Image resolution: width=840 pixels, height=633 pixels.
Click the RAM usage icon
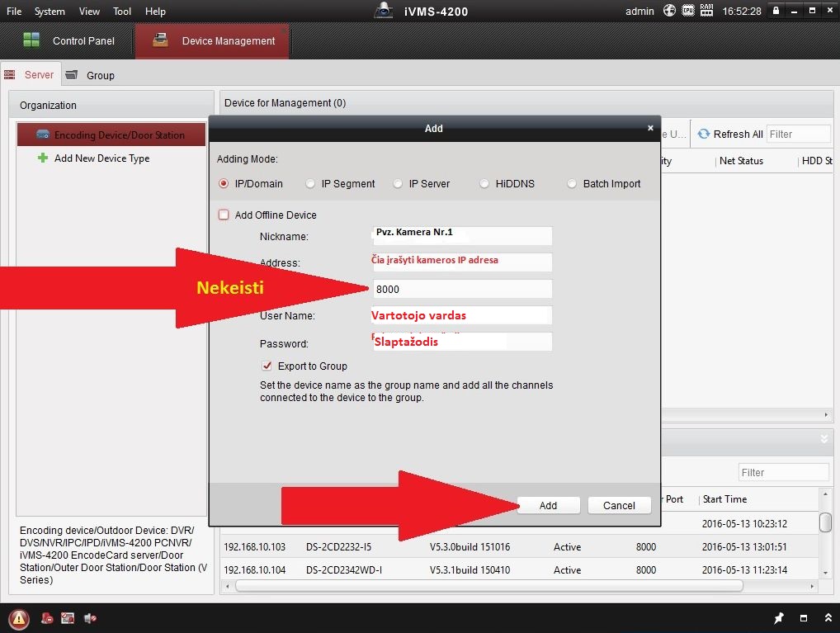pos(706,10)
